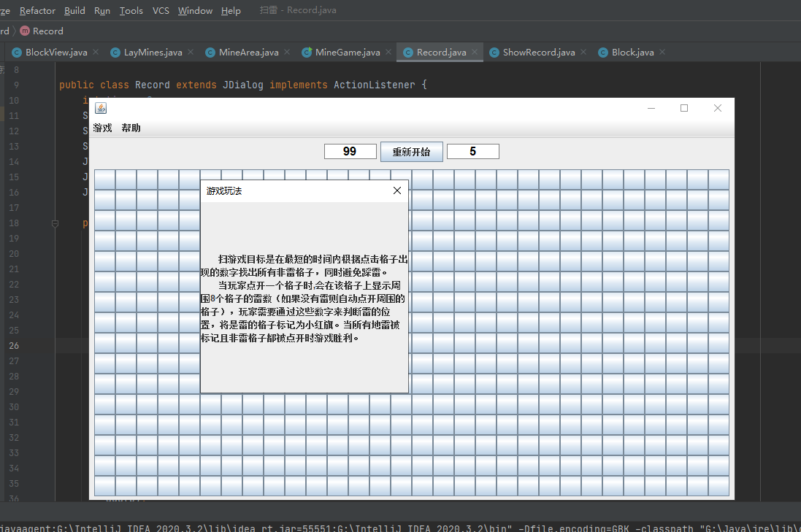
Task: Click ActionListener in the class declaration
Action: (375, 85)
